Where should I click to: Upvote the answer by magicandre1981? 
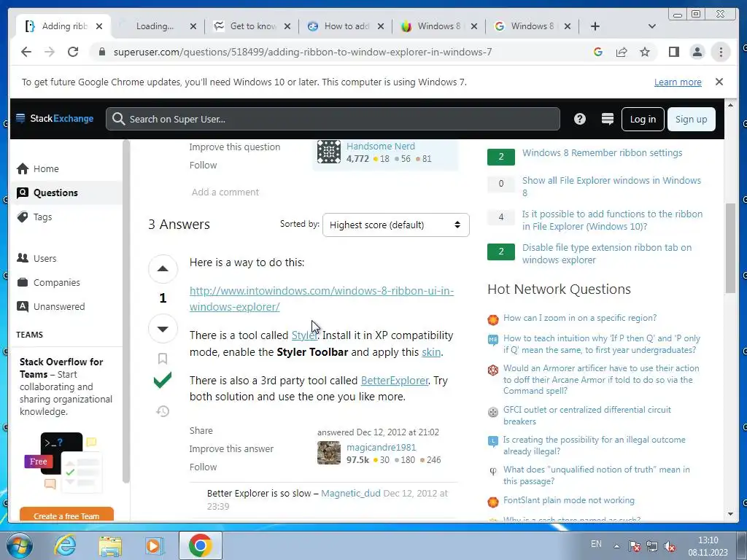click(x=163, y=268)
